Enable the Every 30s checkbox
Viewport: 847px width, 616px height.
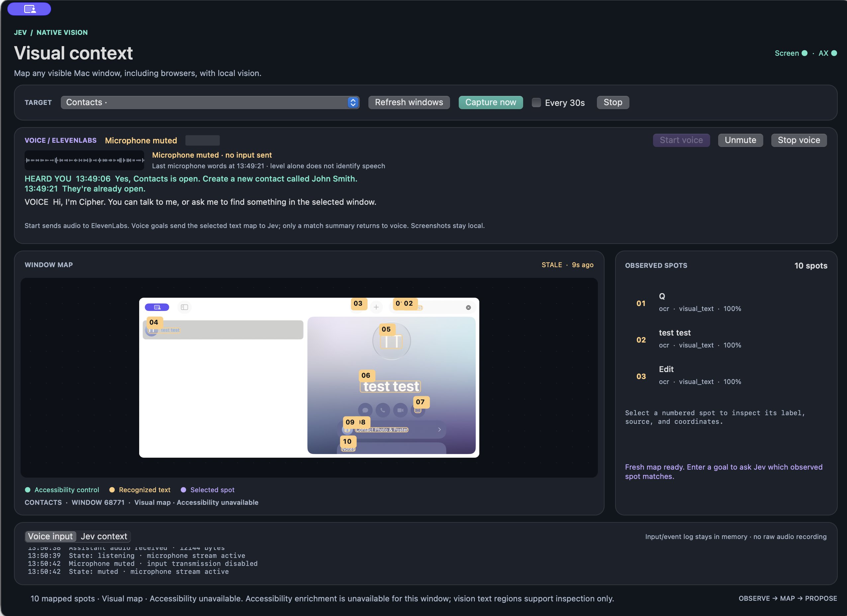(536, 103)
